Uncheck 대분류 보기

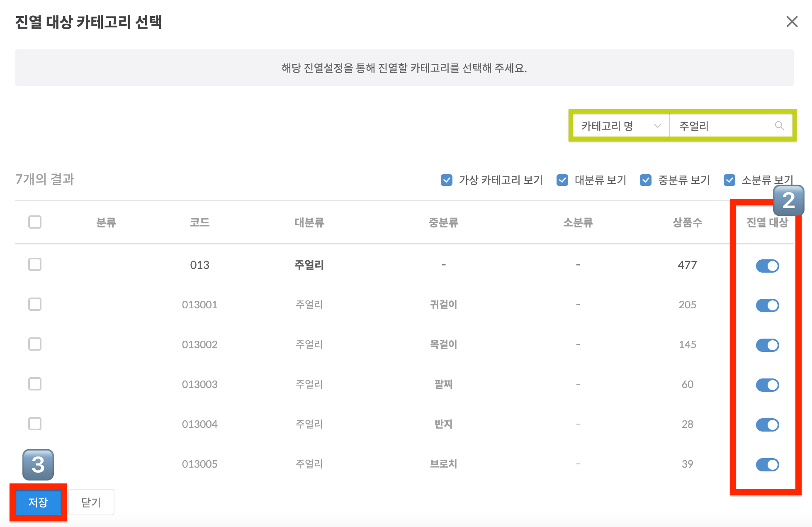(x=562, y=180)
